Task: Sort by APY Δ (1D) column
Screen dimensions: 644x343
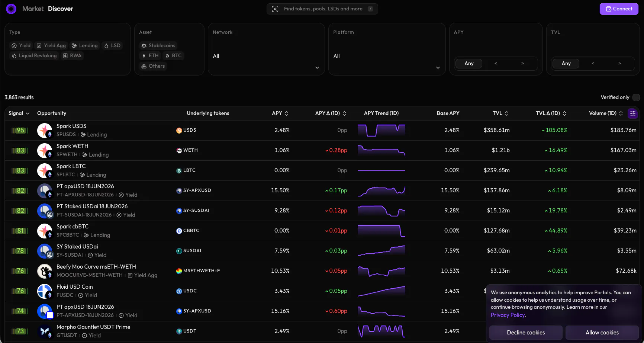Action: click(331, 113)
